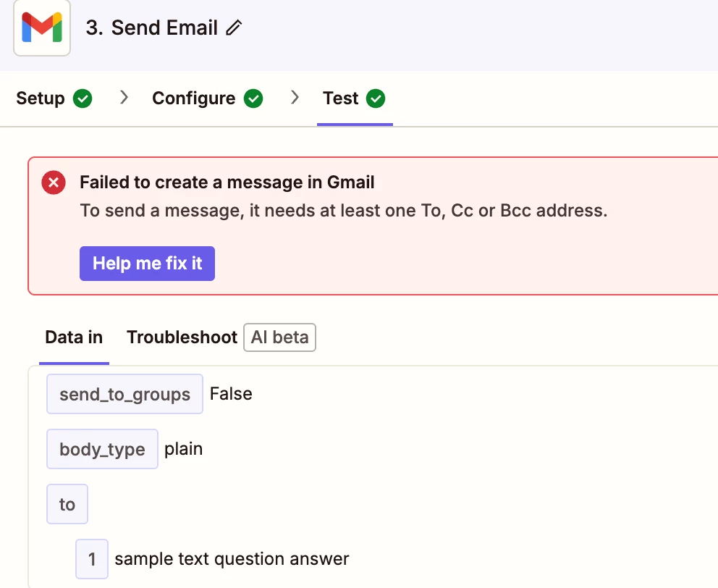Click the red error X icon
Screen dimensions: 718x588
coord(54,183)
